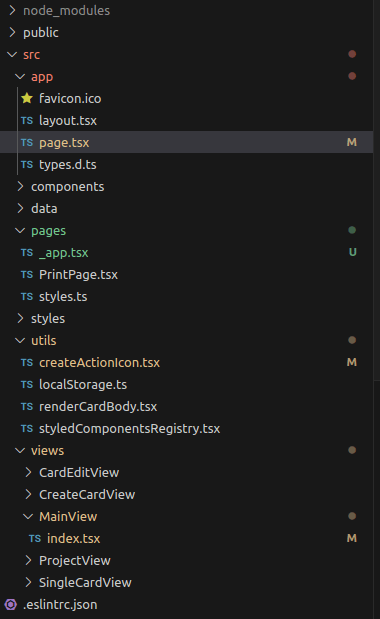Select the CardEditView folder label
This screenshot has height=619, width=380.
point(79,473)
